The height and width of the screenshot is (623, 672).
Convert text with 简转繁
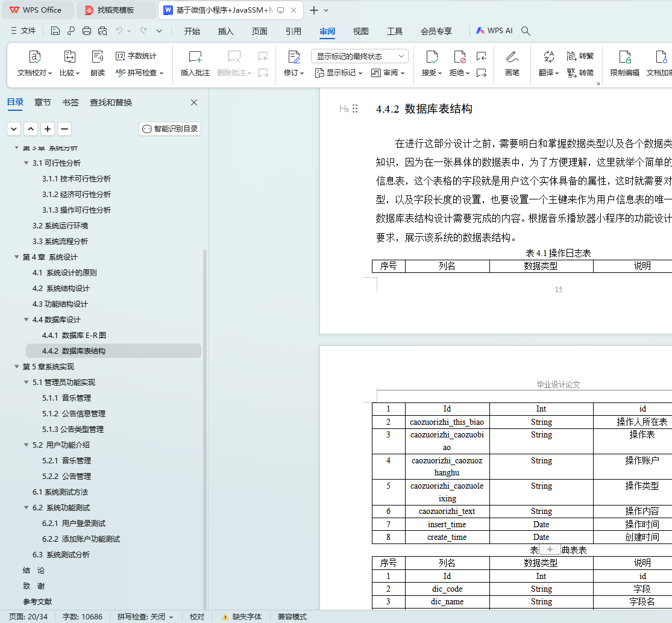[x=580, y=55]
